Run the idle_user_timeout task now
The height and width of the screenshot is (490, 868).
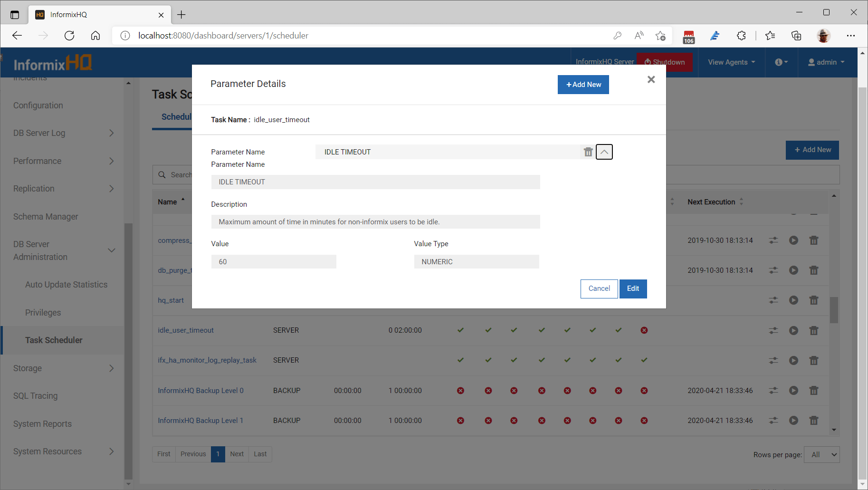(793, 330)
